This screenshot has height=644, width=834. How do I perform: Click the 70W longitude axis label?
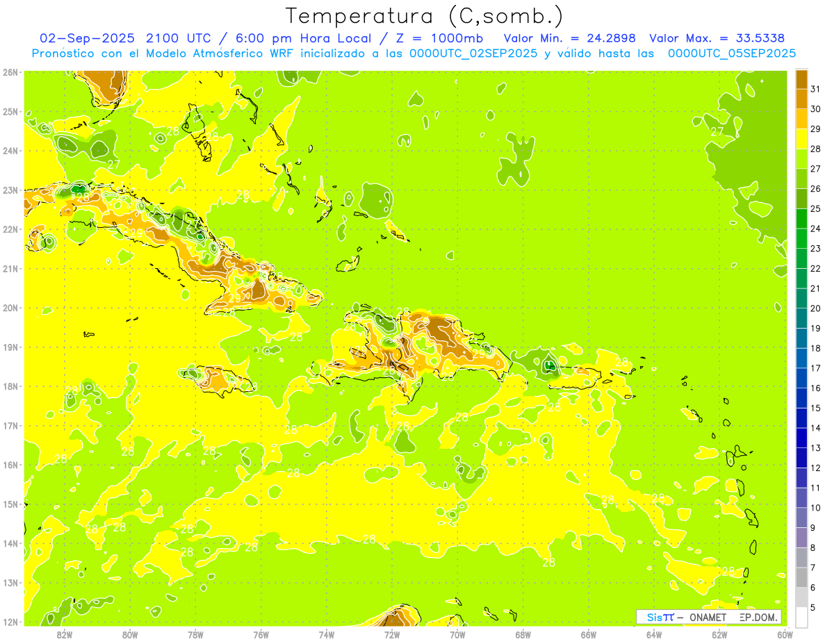point(457,635)
